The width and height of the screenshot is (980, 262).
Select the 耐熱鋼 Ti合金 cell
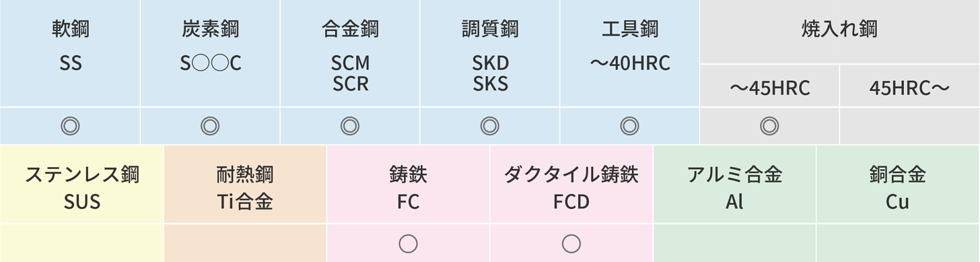point(245,184)
